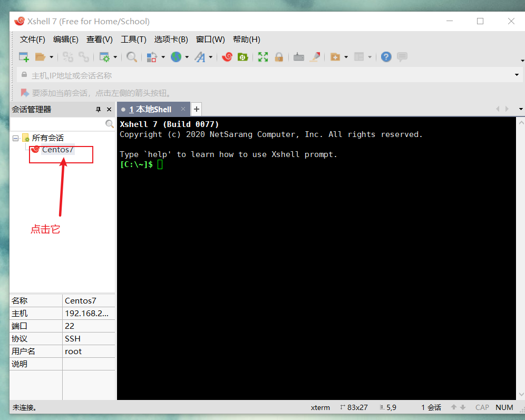Click the terminal scrollbar up arrow
This screenshot has width=525, height=420.
click(521, 123)
